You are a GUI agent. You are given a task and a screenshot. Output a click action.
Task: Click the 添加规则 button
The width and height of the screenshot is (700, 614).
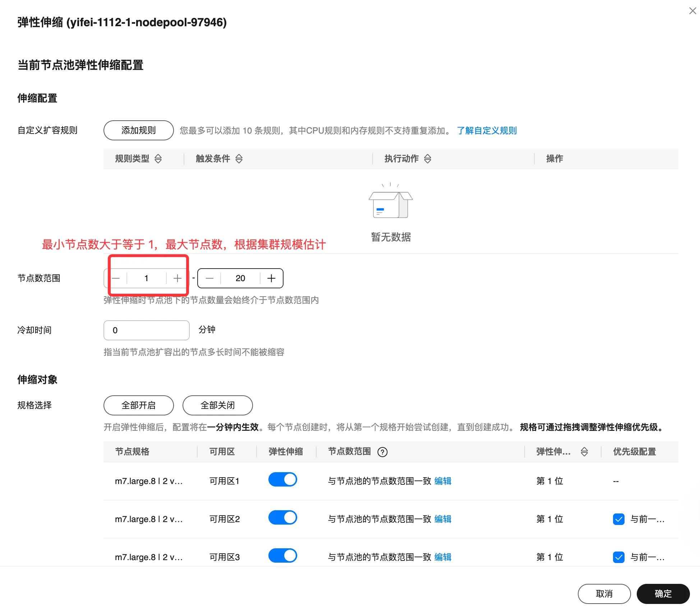(138, 130)
